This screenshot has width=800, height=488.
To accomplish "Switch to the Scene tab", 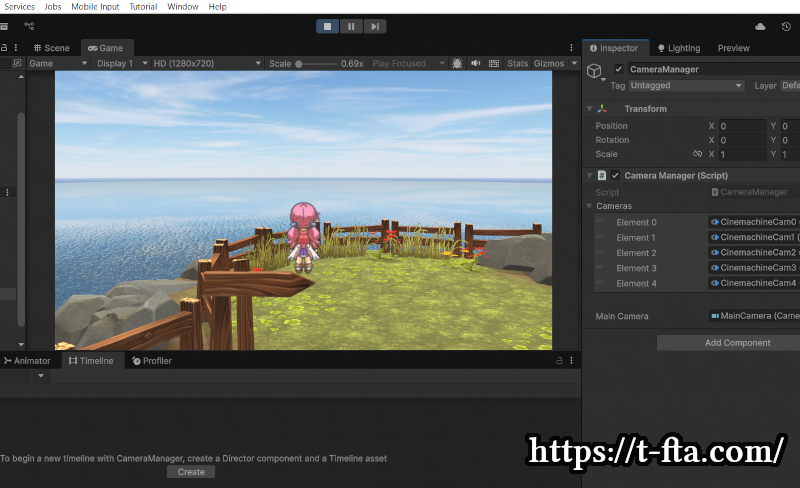I will pyautogui.click(x=52, y=48).
